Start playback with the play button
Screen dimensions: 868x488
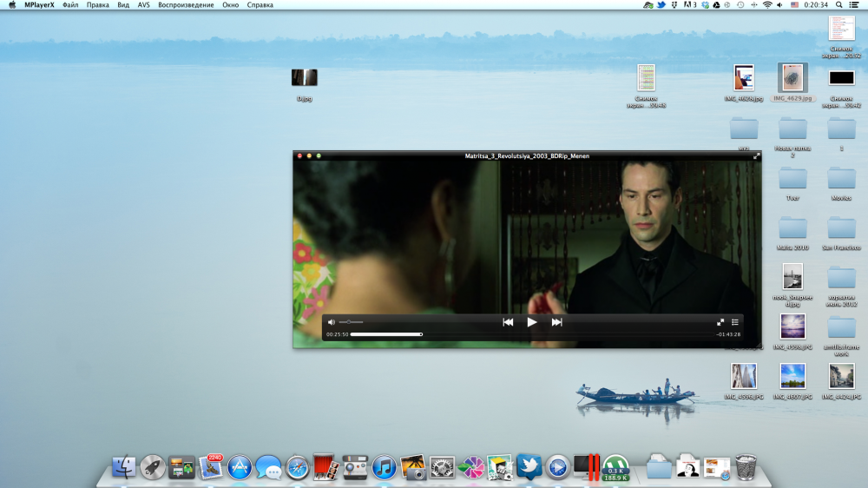[531, 322]
